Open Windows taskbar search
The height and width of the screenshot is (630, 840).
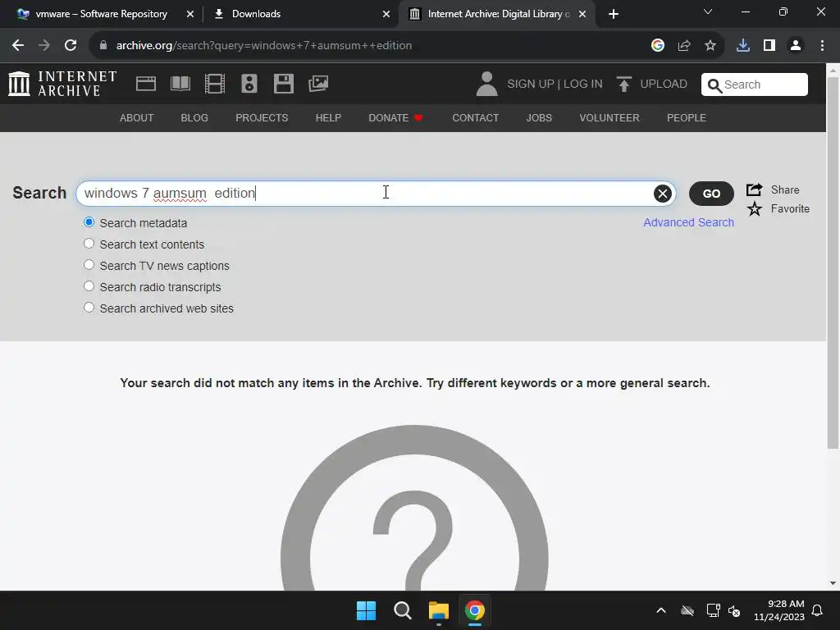point(402,610)
